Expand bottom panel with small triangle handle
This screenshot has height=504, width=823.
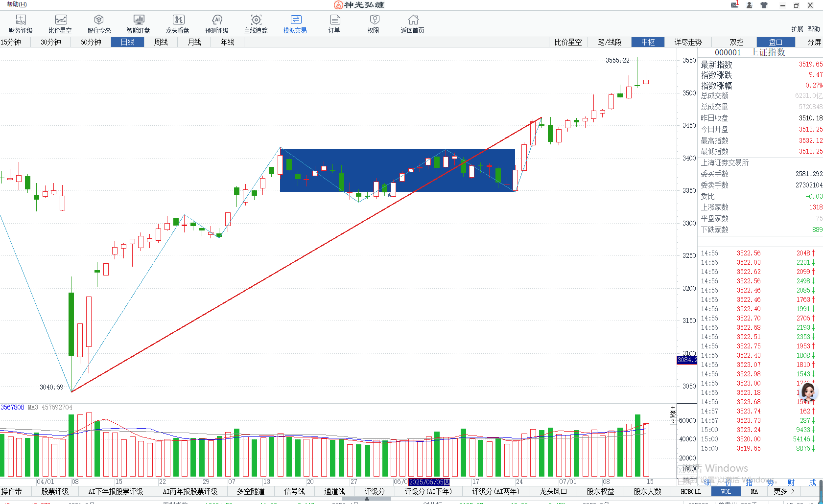(367, 499)
